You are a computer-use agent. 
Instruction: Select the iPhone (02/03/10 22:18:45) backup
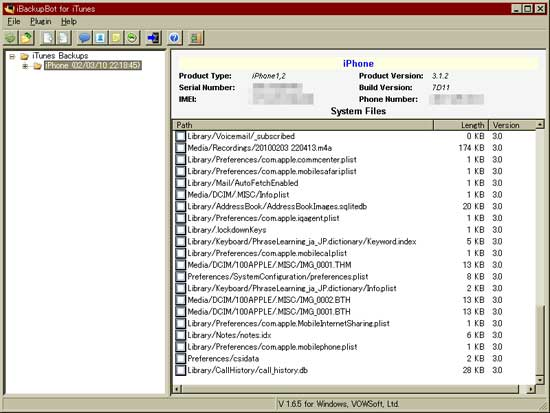(x=93, y=66)
